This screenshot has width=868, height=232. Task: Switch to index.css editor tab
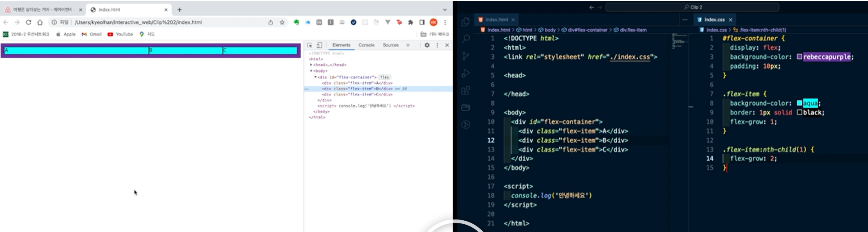714,20
